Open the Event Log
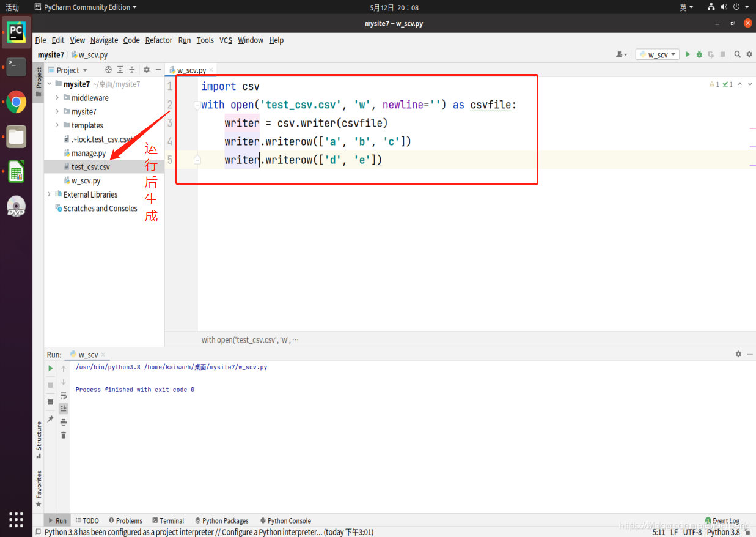Screen dimensions: 756x537 click(x=722, y=520)
